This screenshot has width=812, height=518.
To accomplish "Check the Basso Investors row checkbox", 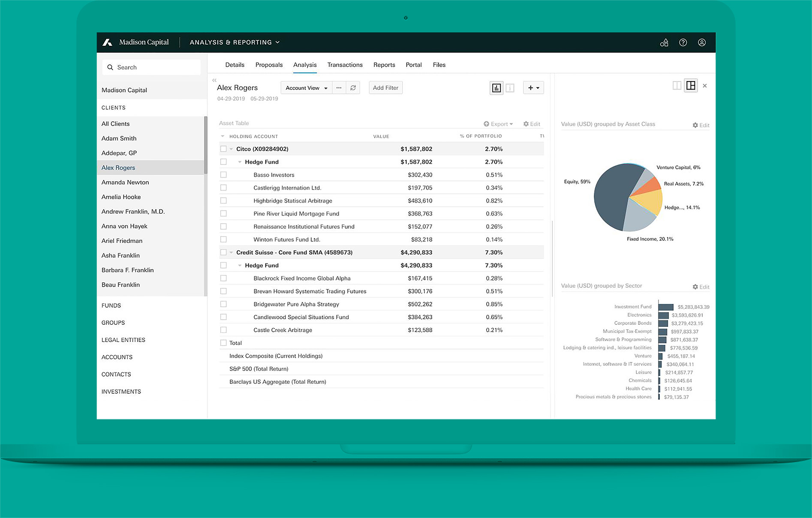I will click(x=223, y=175).
